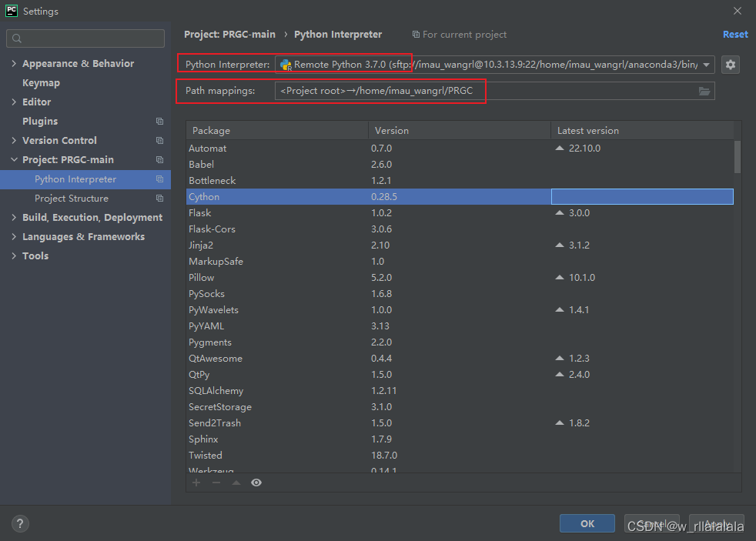This screenshot has width=756, height=541.
Task: Click the upgrade arrow for Send2Trash 1.8.2
Action: point(559,423)
